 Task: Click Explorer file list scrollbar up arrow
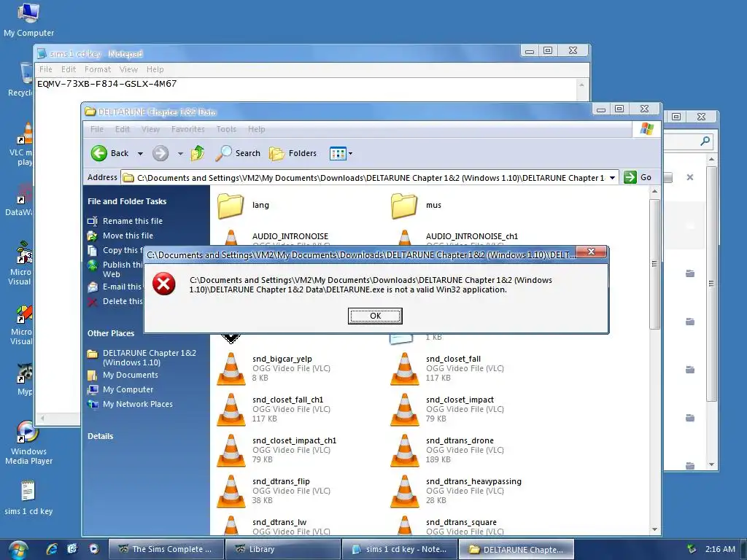654,192
